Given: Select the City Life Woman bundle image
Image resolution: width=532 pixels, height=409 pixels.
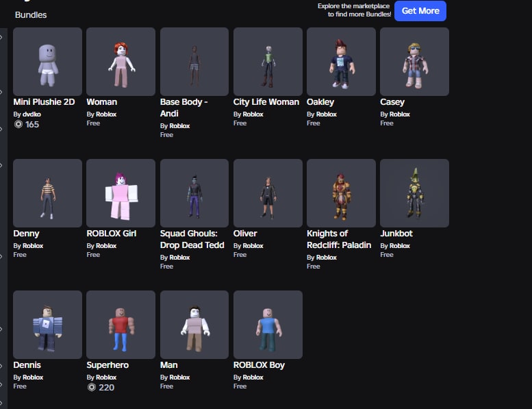Looking at the screenshot, I should pos(268,62).
